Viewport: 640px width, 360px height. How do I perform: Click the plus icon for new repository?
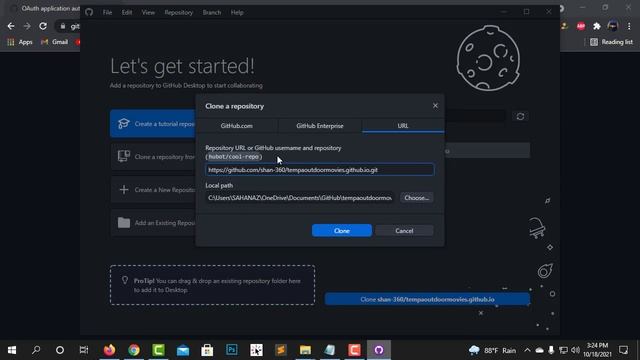point(124,190)
